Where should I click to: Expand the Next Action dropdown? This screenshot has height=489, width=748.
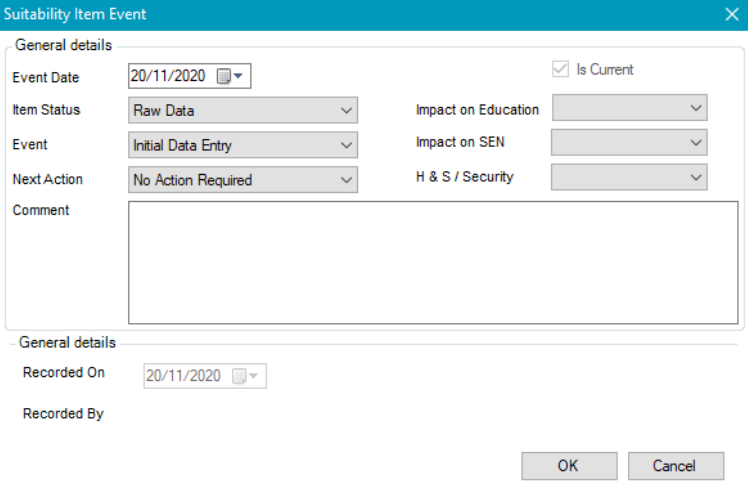point(346,180)
